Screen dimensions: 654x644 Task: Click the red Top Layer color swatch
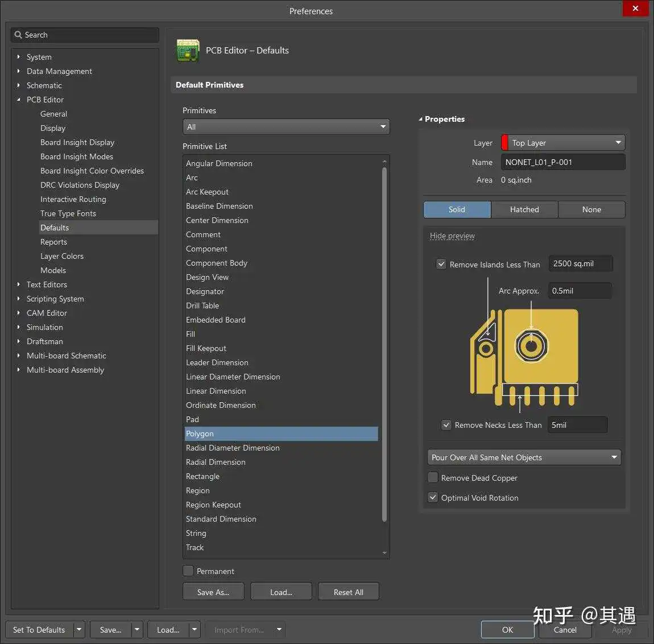[x=504, y=143]
